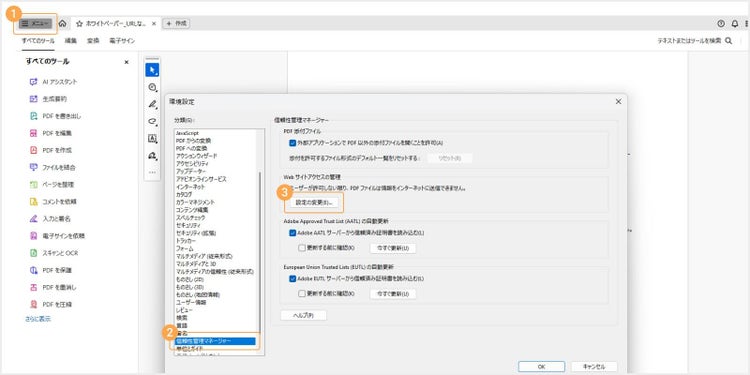Select the pen highlight tool

click(x=153, y=104)
